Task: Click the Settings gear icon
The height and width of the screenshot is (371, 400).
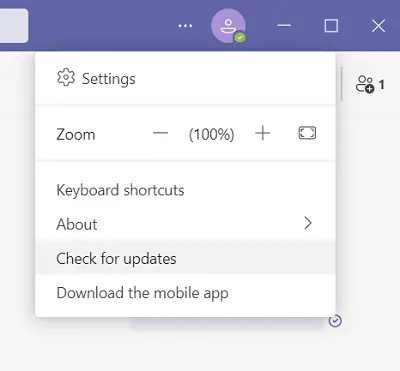Action: click(66, 78)
